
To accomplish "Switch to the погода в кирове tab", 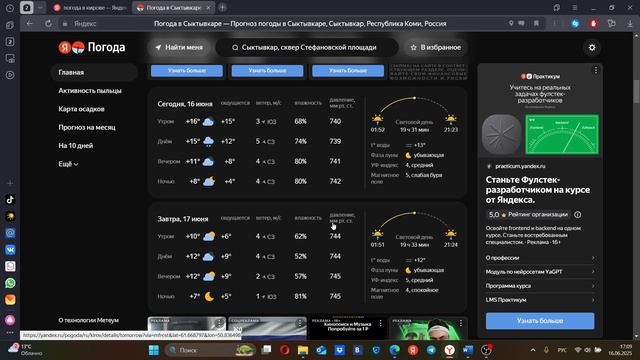I will coord(90,8).
